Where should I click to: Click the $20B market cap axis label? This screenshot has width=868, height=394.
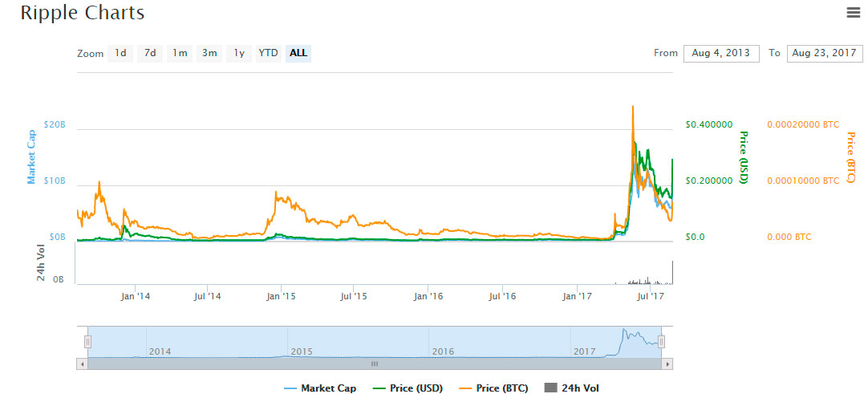pyautogui.click(x=55, y=125)
